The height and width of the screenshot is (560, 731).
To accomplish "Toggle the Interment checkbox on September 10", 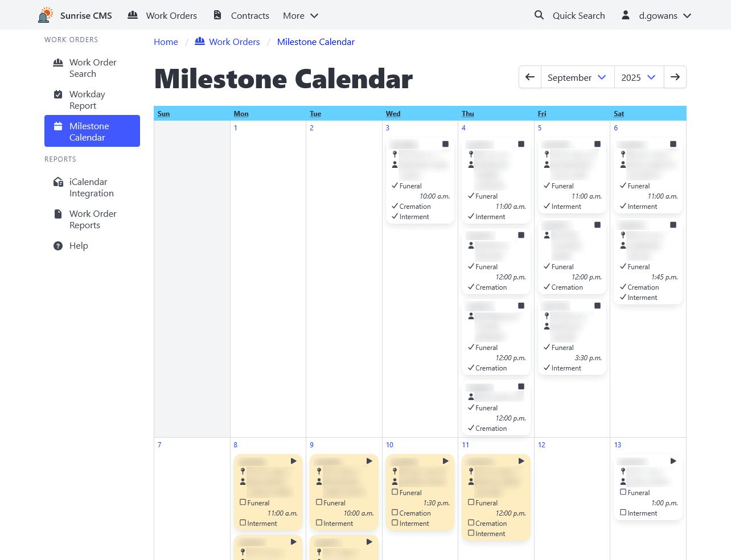I will pyautogui.click(x=395, y=523).
